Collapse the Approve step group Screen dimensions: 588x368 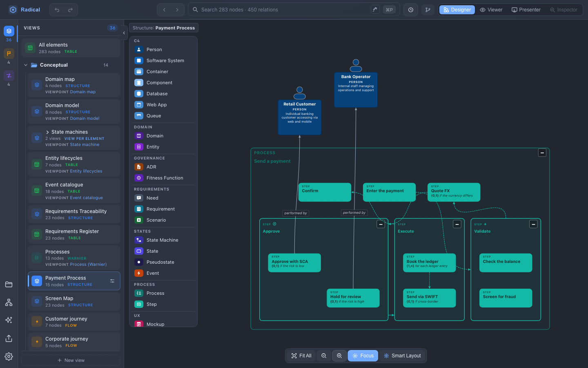[381, 224]
